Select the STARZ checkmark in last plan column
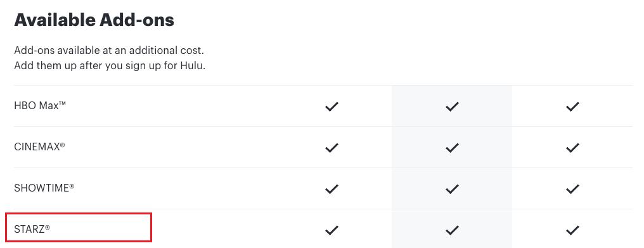Screen dimensions: 644x248 point(572,230)
